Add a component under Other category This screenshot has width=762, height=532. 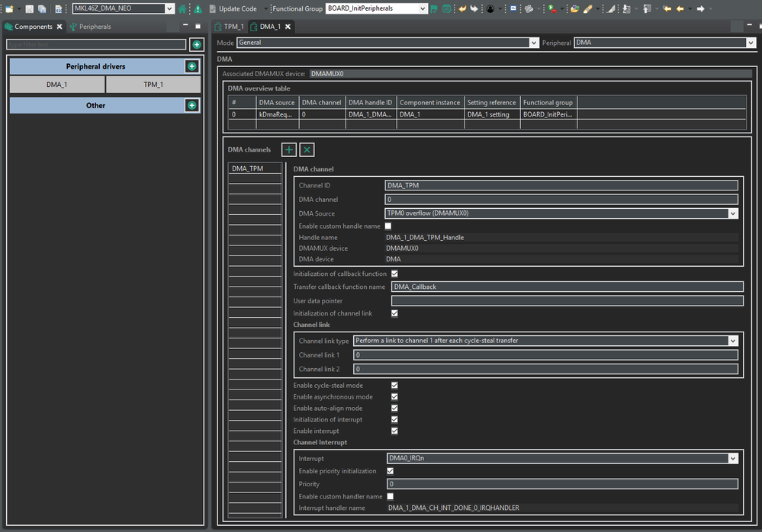191,105
